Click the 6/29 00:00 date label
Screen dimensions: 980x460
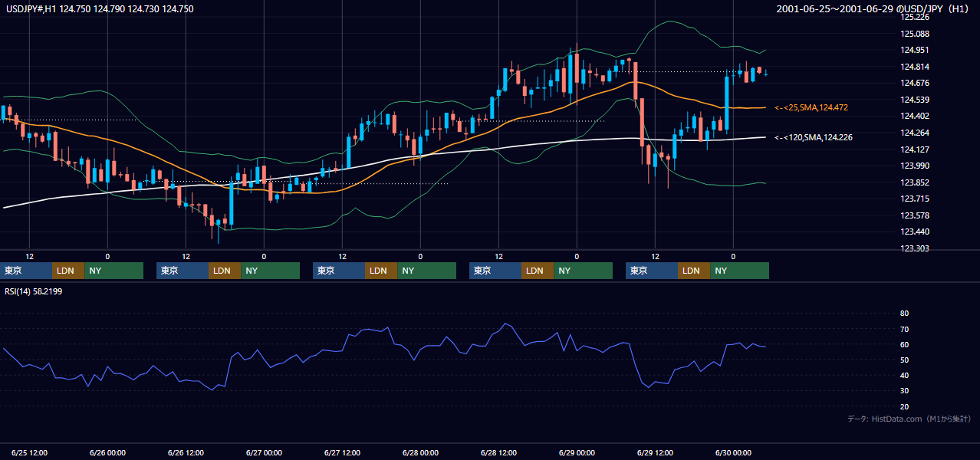point(577,452)
